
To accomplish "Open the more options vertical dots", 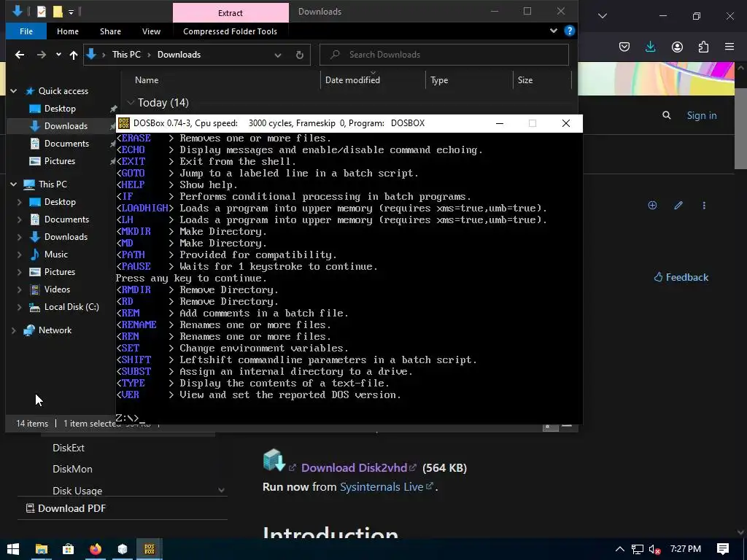I will click(704, 205).
